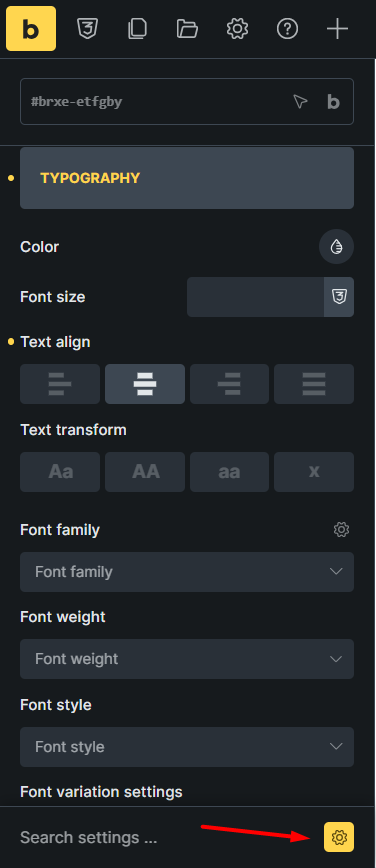The image size is (376, 868).
Task: Open the Color picker droplet button
Action: click(336, 246)
